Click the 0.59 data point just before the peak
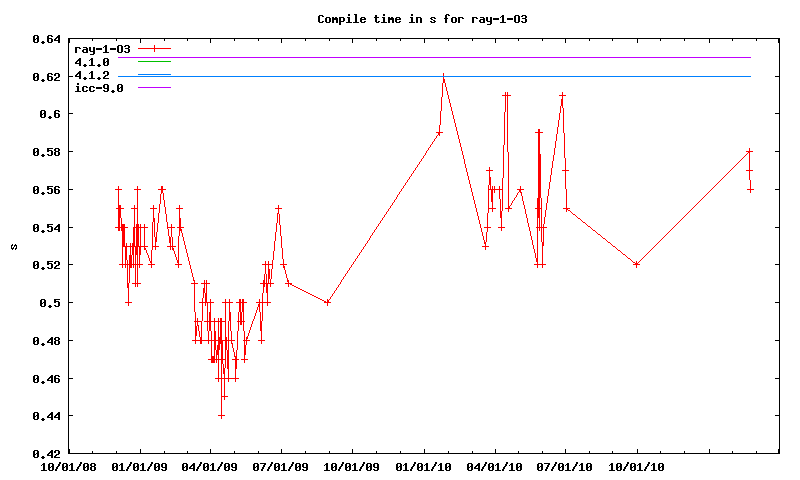 439,132
